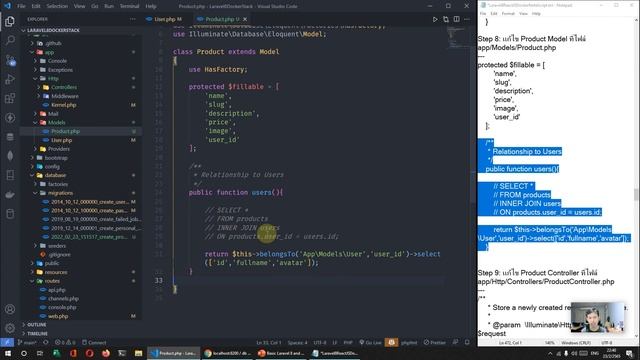Open the Run and Debug view
This screenshot has width=640, height=360.
(x=10, y=79)
